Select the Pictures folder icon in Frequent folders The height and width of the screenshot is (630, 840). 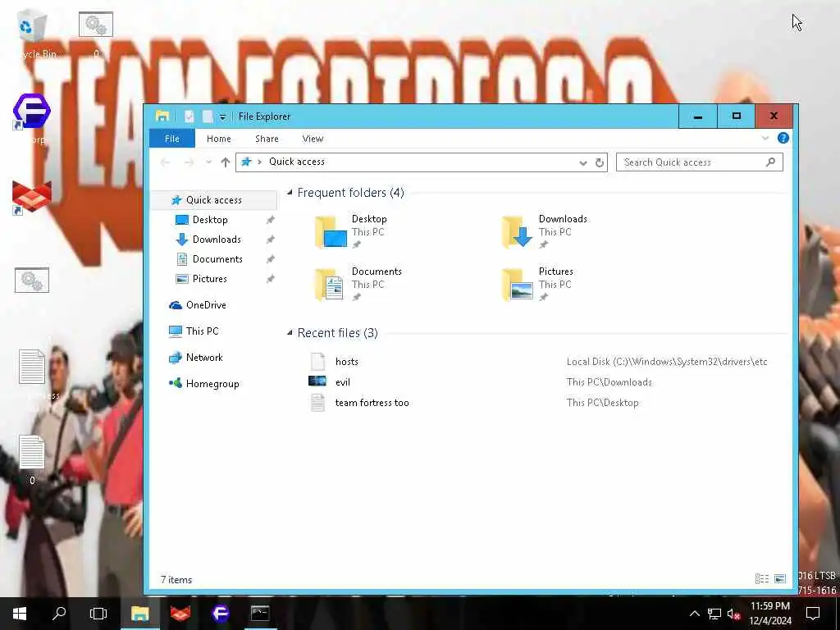[x=518, y=284]
